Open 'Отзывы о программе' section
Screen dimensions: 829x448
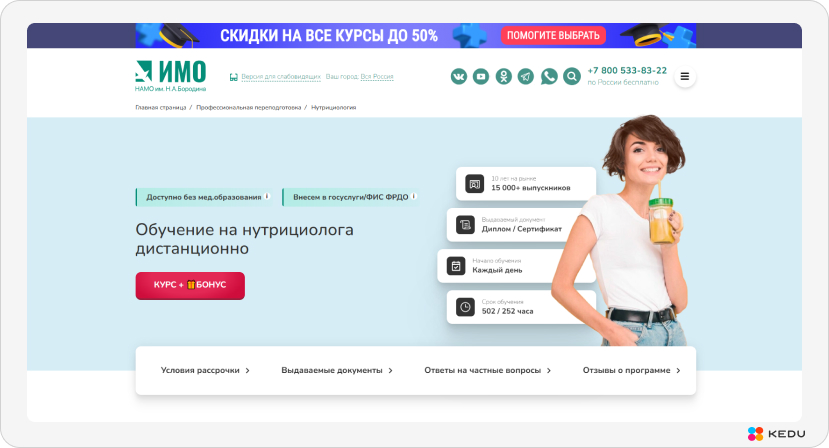coord(627,370)
